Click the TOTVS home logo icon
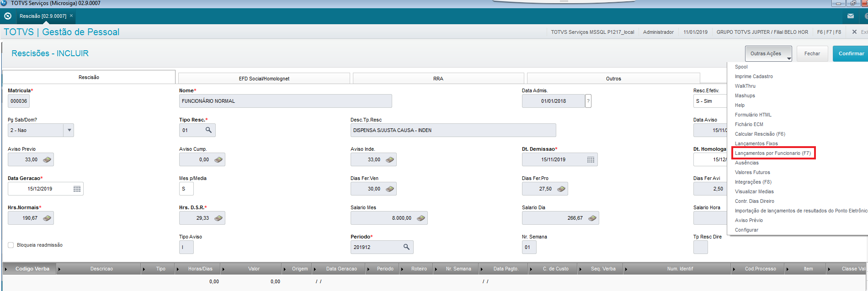 pyautogui.click(x=8, y=16)
